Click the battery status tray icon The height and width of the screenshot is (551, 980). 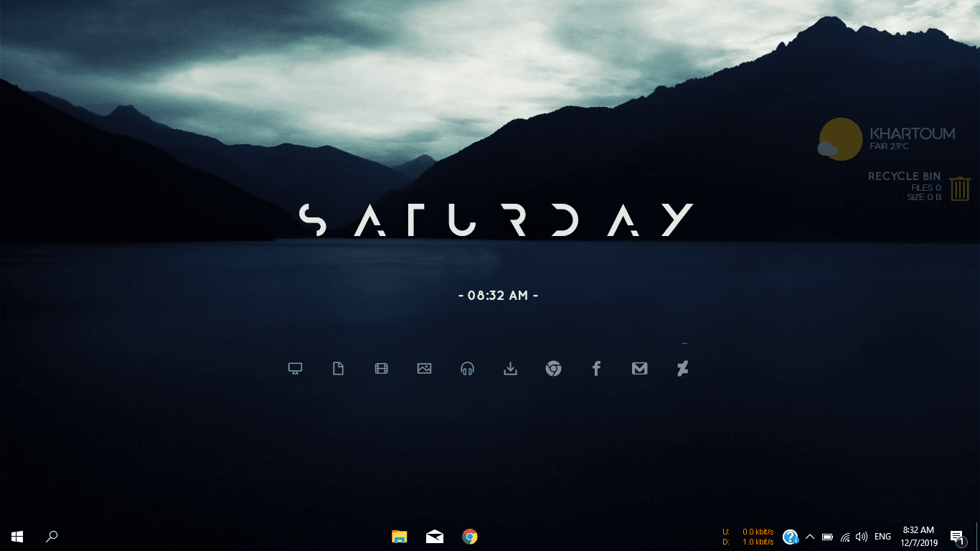click(x=827, y=537)
